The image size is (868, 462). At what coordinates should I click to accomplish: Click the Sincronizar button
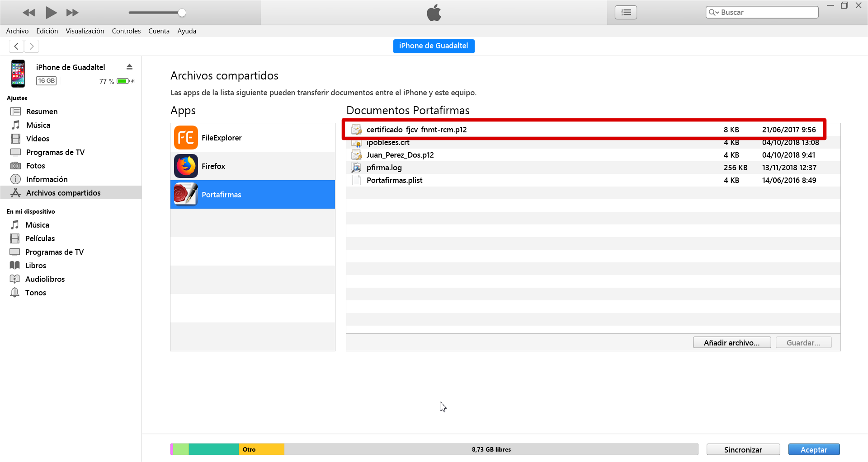[x=743, y=449]
